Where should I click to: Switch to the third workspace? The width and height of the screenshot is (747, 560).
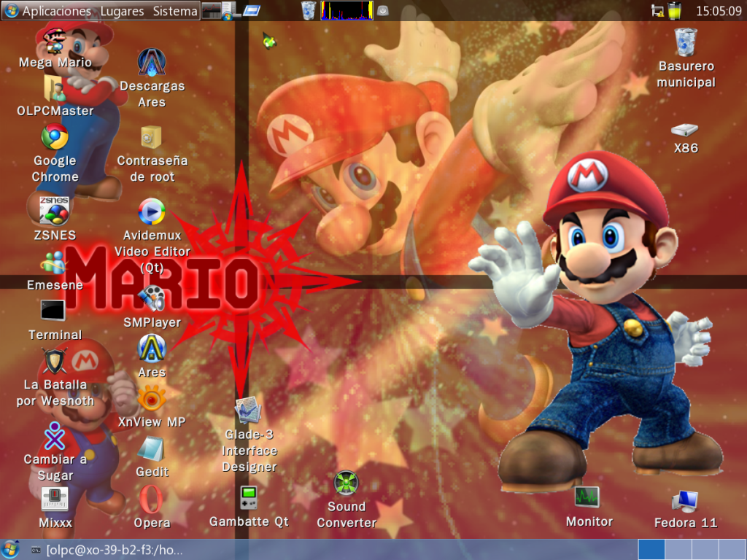tap(705, 550)
